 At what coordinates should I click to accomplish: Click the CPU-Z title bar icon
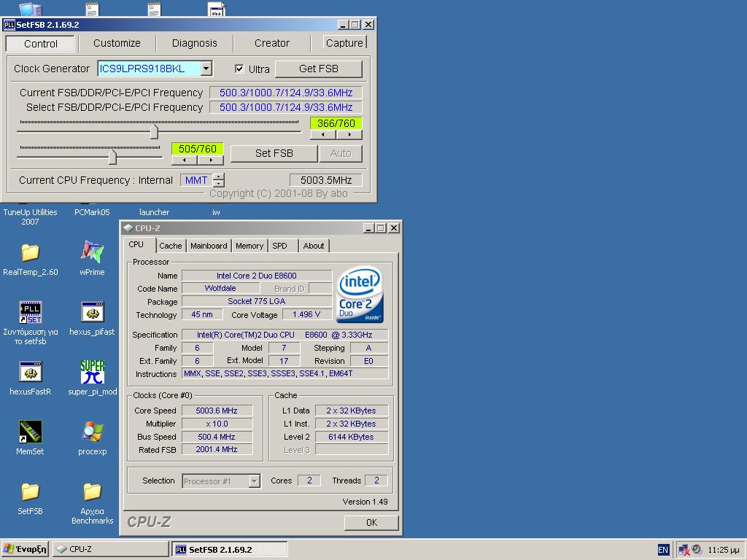click(128, 228)
